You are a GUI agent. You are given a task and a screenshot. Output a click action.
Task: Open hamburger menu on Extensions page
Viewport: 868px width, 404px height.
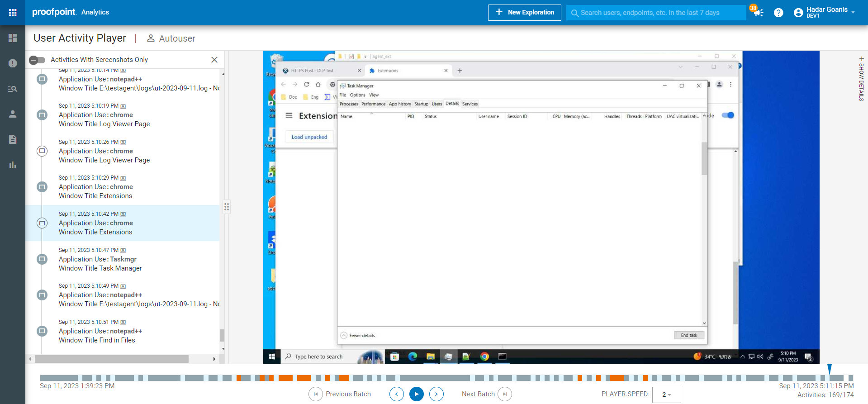click(x=289, y=115)
